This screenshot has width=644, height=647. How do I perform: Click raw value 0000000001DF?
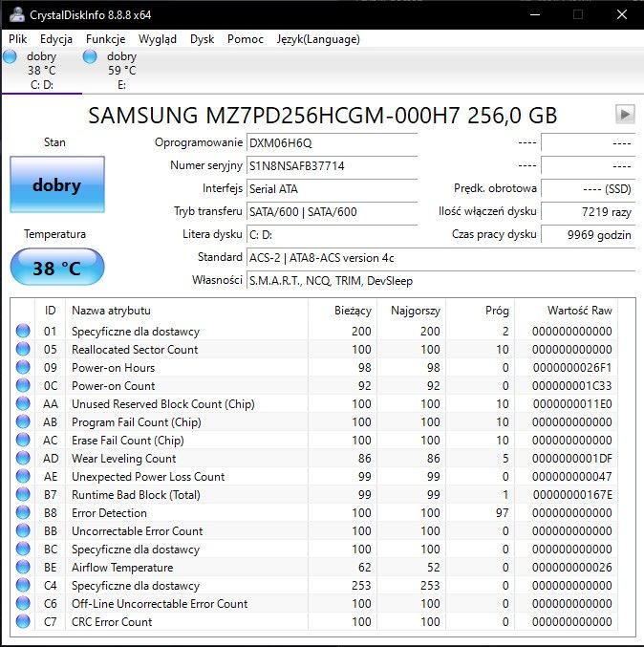[572, 458]
